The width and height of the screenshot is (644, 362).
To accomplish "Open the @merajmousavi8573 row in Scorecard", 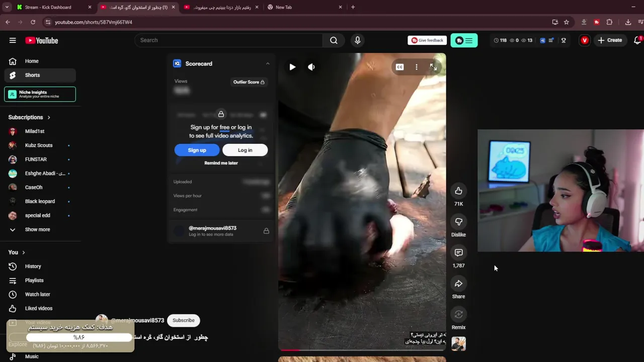I will 221,231.
